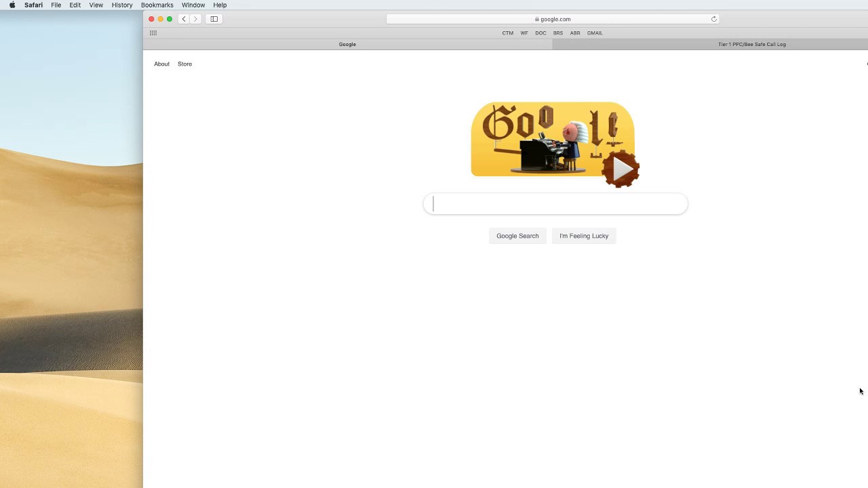The width and height of the screenshot is (868, 488).
Task: Open the Bookmarks menu
Action: [x=157, y=5]
